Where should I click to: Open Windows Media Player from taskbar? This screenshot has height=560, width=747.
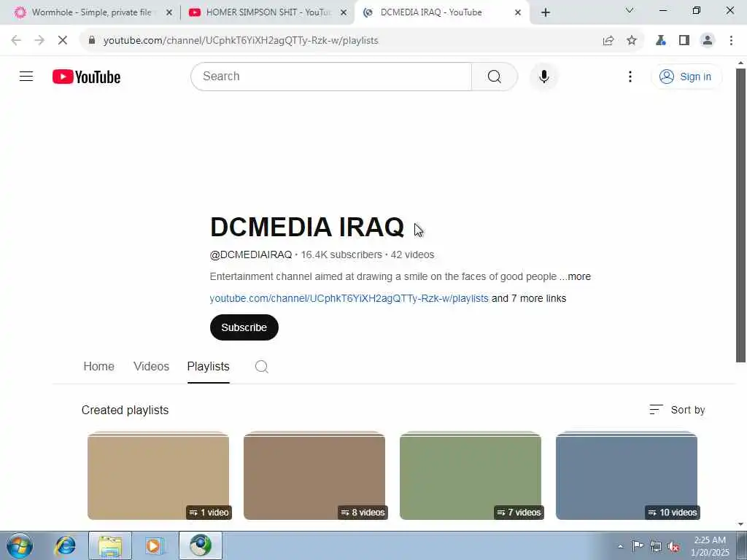(x=154, y=545)
